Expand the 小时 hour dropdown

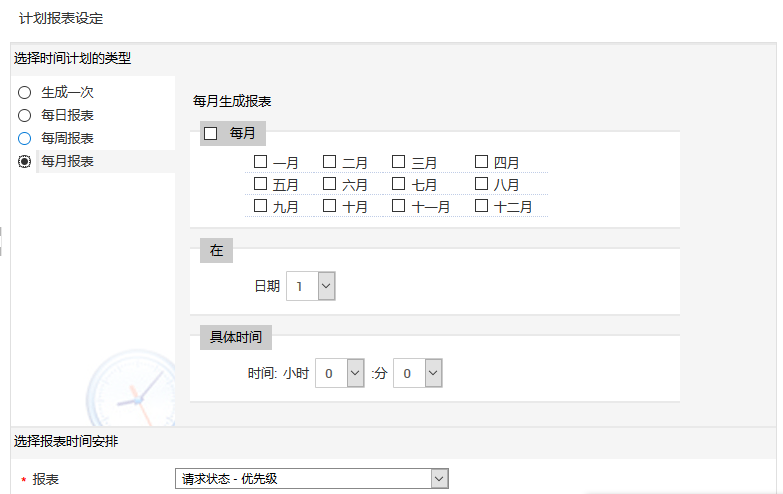coord(340,373)
